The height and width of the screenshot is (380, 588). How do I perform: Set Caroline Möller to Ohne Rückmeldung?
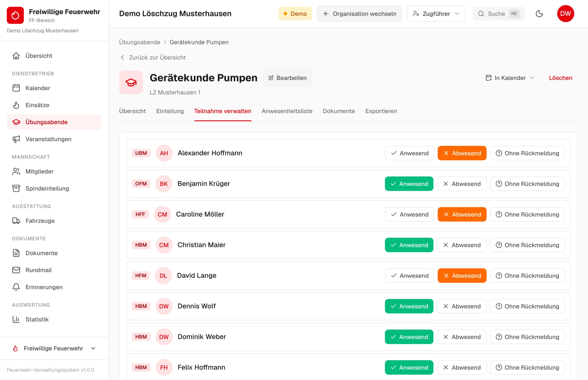click(527, 214)
